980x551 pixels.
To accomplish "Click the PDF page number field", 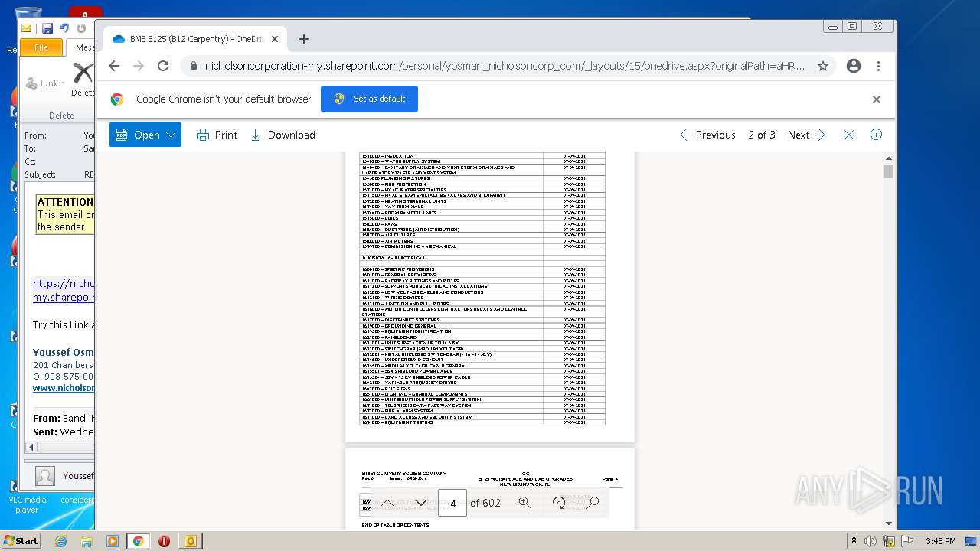I will [x=452, y=503].
